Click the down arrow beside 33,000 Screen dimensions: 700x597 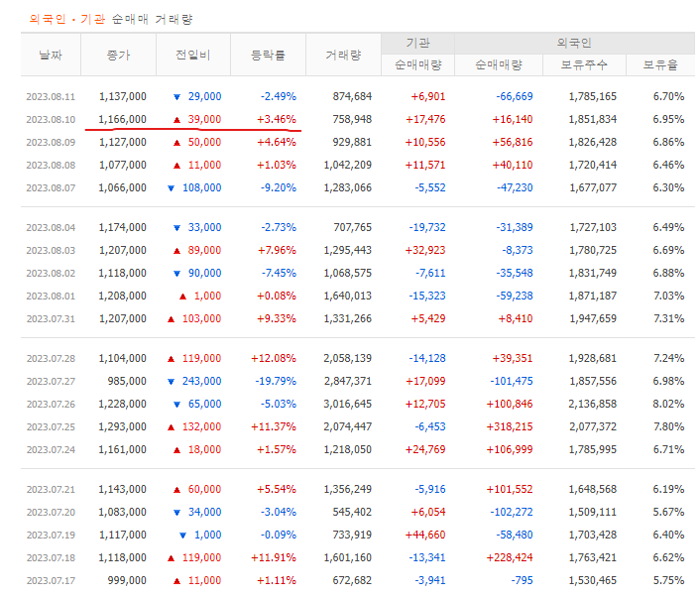pyautogui.click(x=176, y=228)
